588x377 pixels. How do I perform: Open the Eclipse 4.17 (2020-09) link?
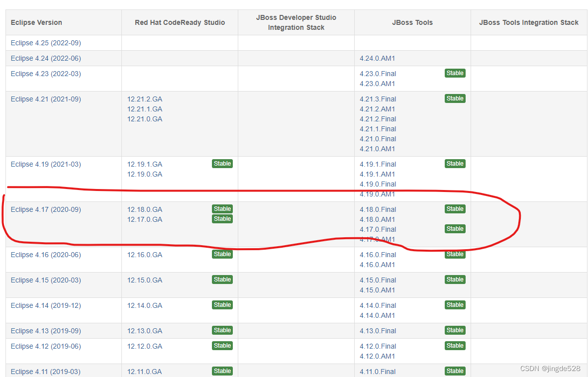tap(46, 209)
